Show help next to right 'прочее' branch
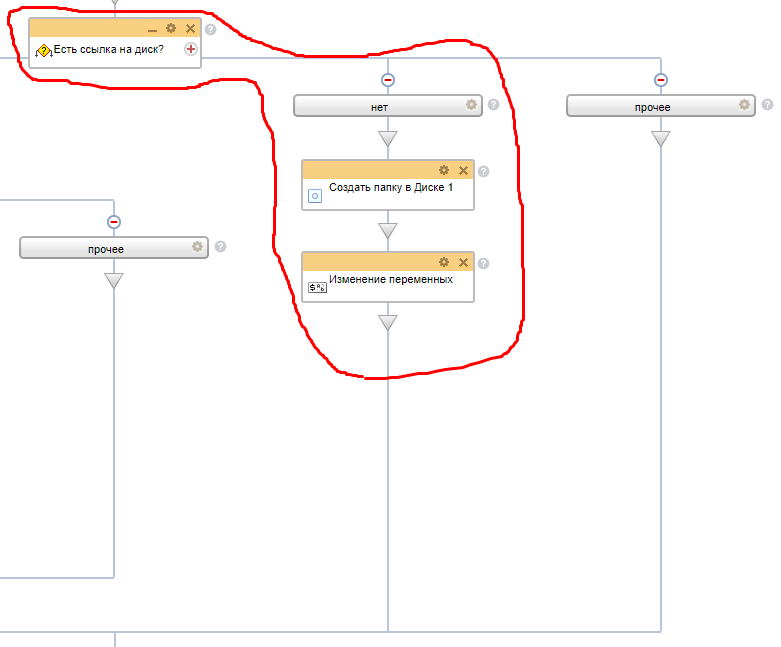This screenshot has height=647, width=781. tap(767, 105)
